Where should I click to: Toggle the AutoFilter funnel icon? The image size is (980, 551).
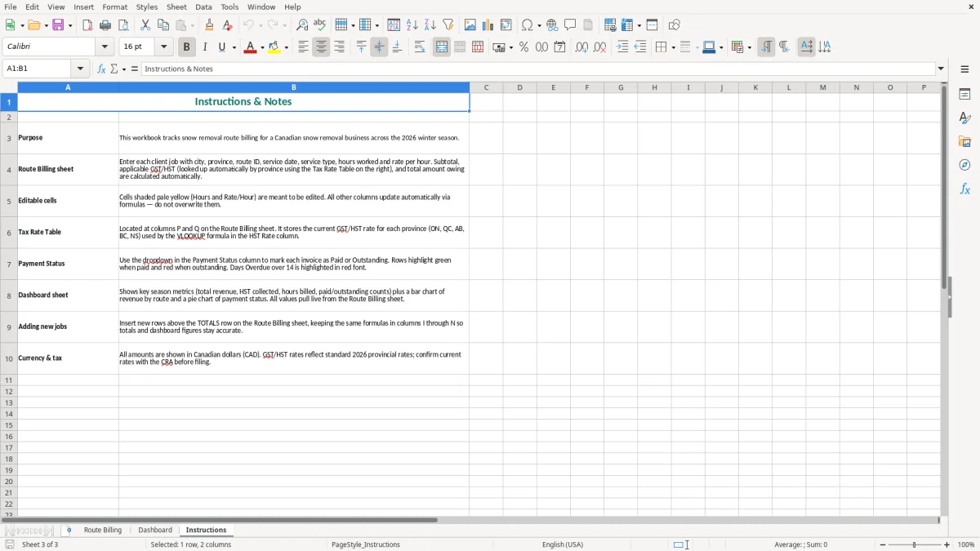(x=448, y=25)
